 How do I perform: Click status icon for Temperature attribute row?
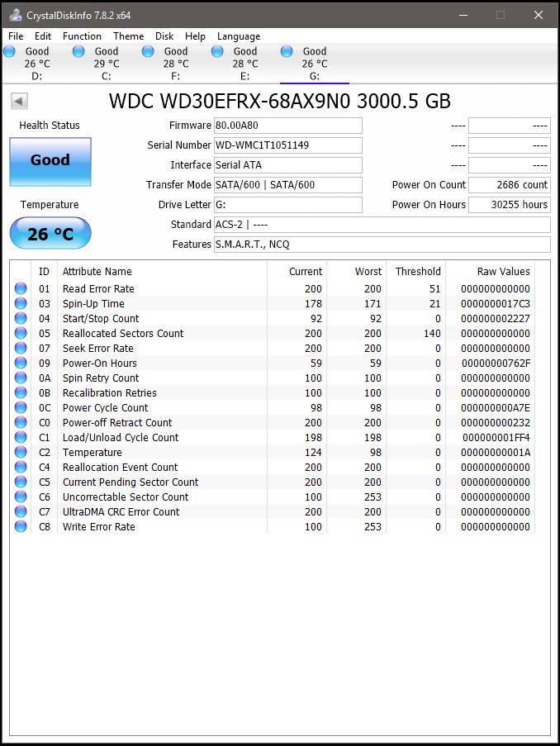(x=21, y=452)
